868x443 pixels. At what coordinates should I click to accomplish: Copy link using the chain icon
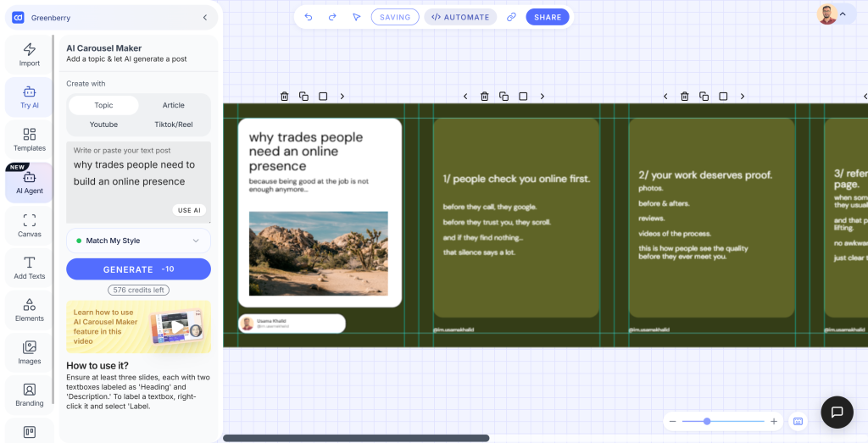coord(511,17)
